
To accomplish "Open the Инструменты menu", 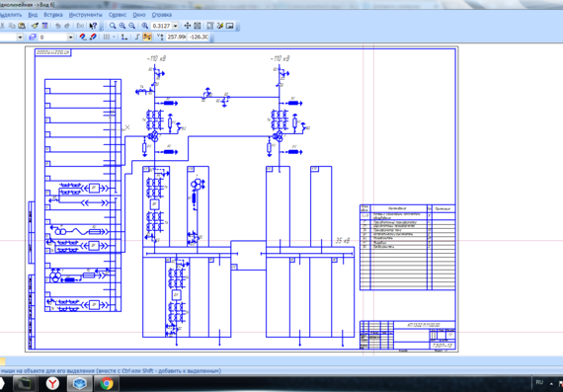I will coord(86,15).
